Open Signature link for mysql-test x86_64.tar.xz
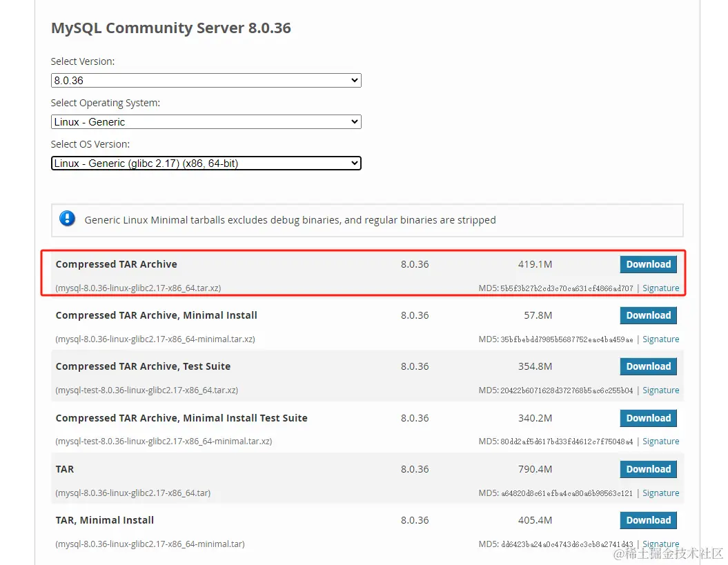728x565 pixels. coord(660,390)
